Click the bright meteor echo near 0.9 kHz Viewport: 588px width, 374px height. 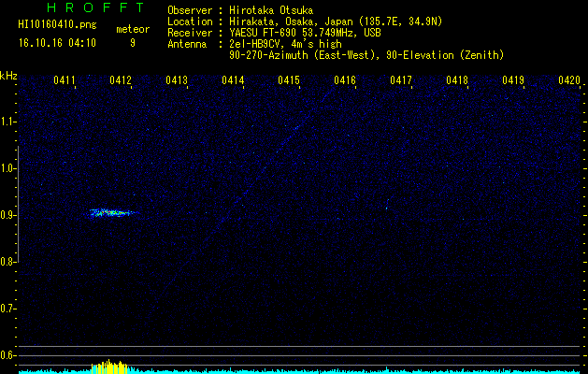coord(114,213)
